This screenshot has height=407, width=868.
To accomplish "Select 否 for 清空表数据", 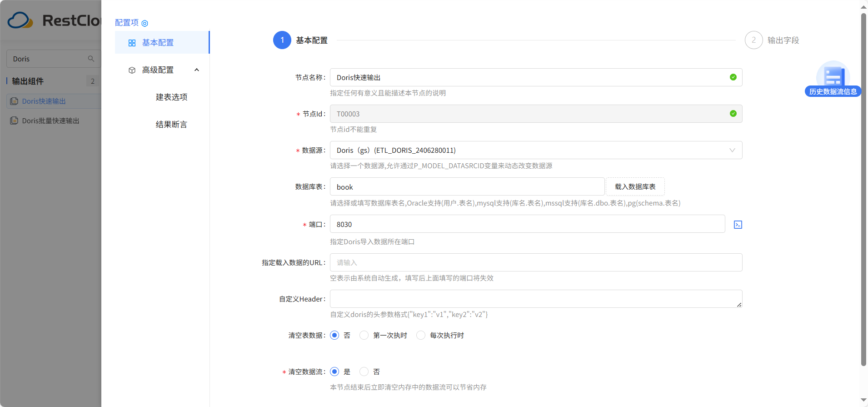I will tap(334, 335).
